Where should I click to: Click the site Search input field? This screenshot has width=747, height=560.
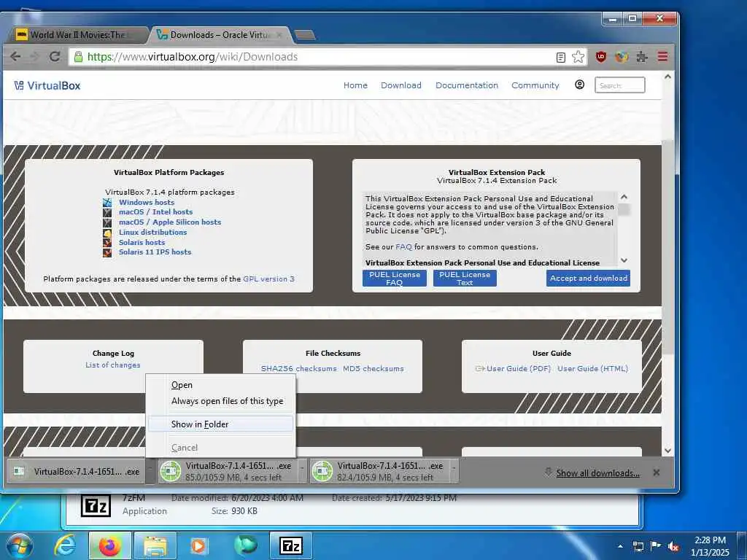point(620,85)
